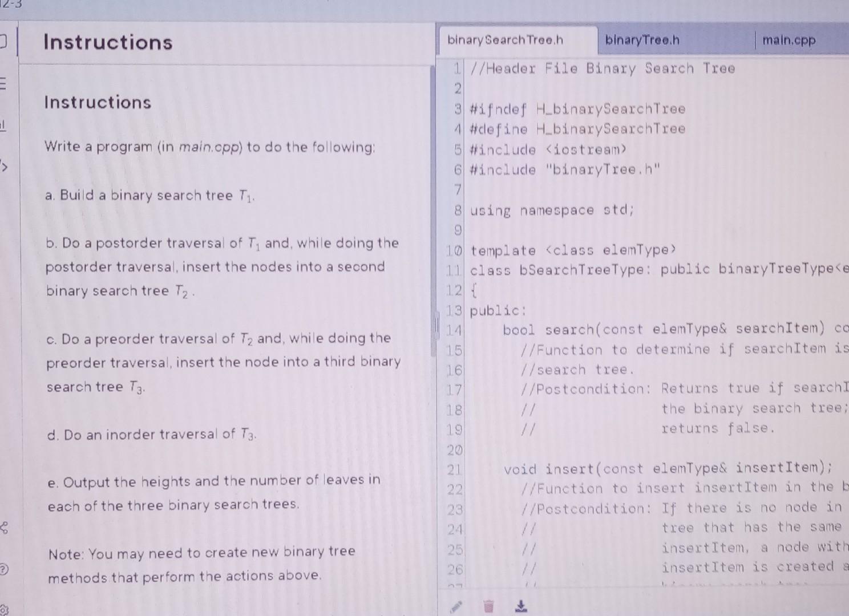Expand the collapsed panel via the sidebar chevron
Screen dimensions: 849x616
(4, 167)
